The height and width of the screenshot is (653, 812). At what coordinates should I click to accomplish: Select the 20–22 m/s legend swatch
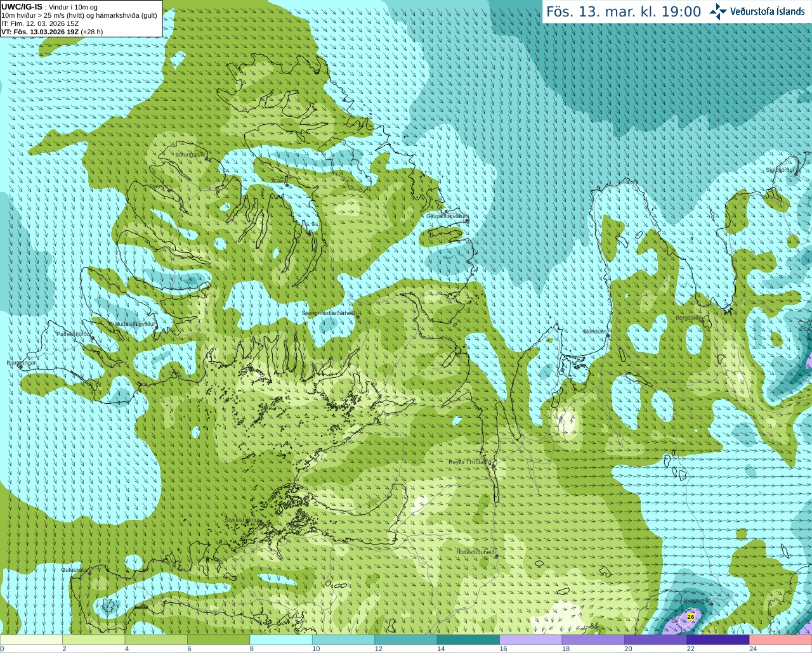[x=655, y=640]
